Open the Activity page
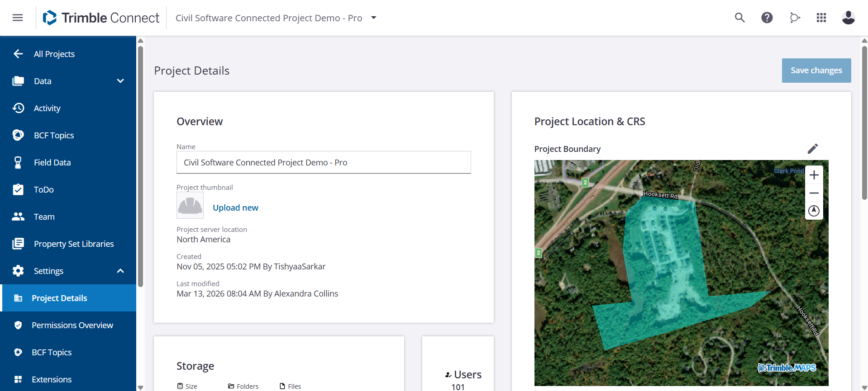 47,108
